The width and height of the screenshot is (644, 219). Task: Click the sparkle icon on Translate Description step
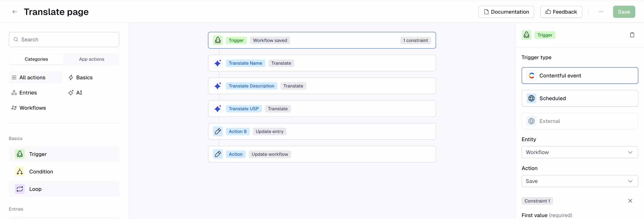[x=218, y=86]
